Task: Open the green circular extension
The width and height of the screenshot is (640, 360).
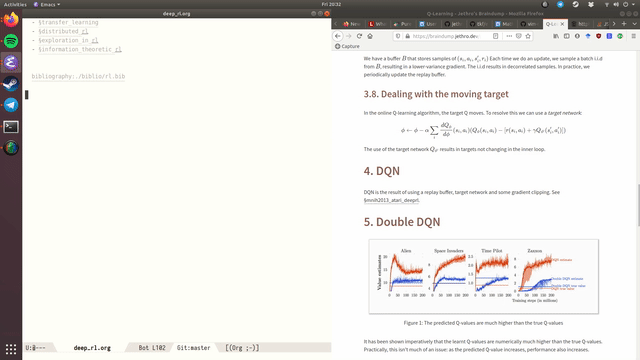Action: point(620,36)
